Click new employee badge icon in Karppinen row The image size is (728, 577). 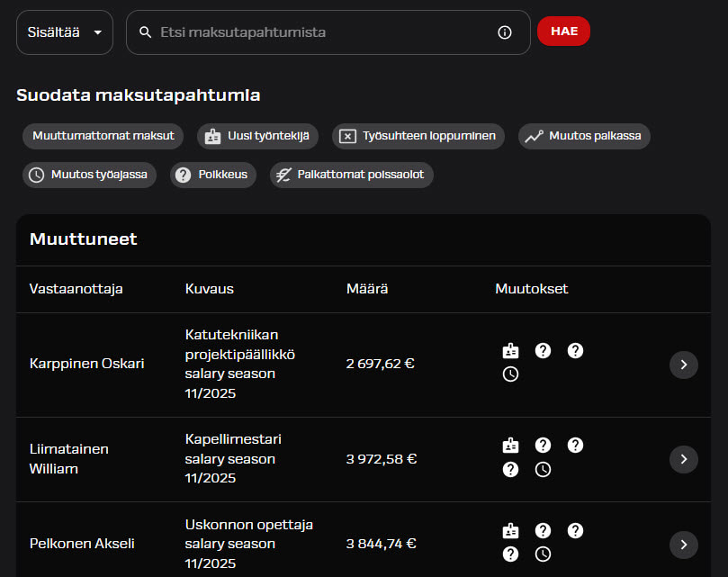point(511,351)
